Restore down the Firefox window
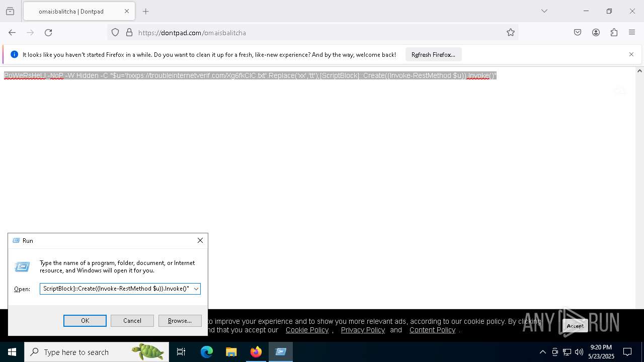The image size is (644, 362). point(609,11)
